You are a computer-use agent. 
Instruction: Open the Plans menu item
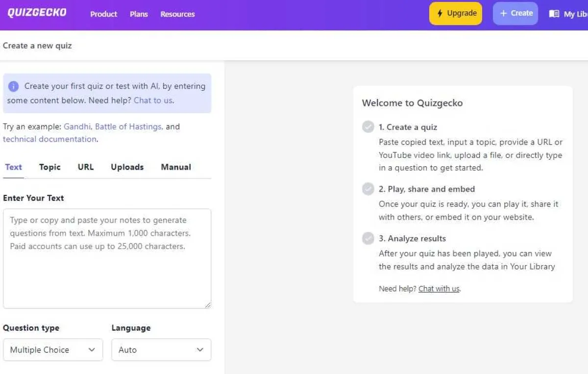[139, 14]
